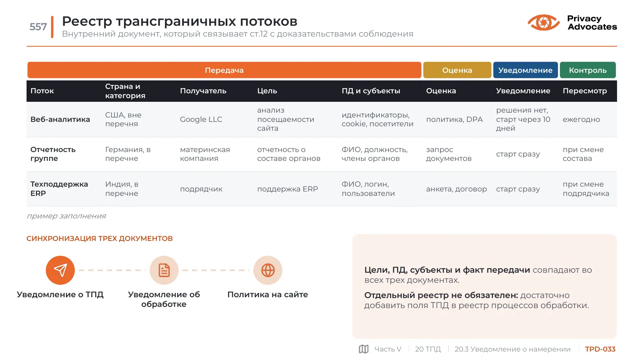Click the Privacy Advocates eye logo

click(543, 23)
